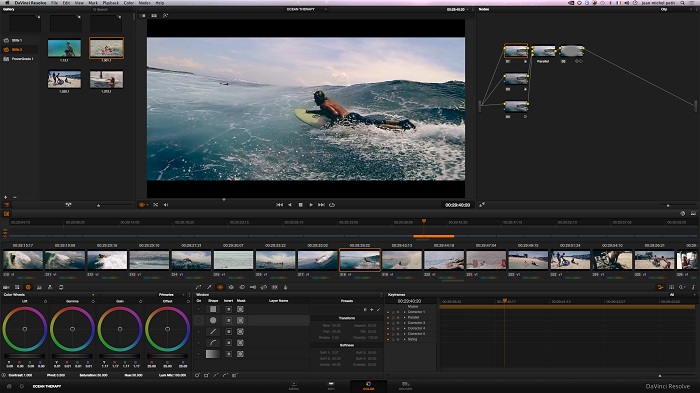
Task: Switch to the Deliver page
Action: click(x=405, y=386)
